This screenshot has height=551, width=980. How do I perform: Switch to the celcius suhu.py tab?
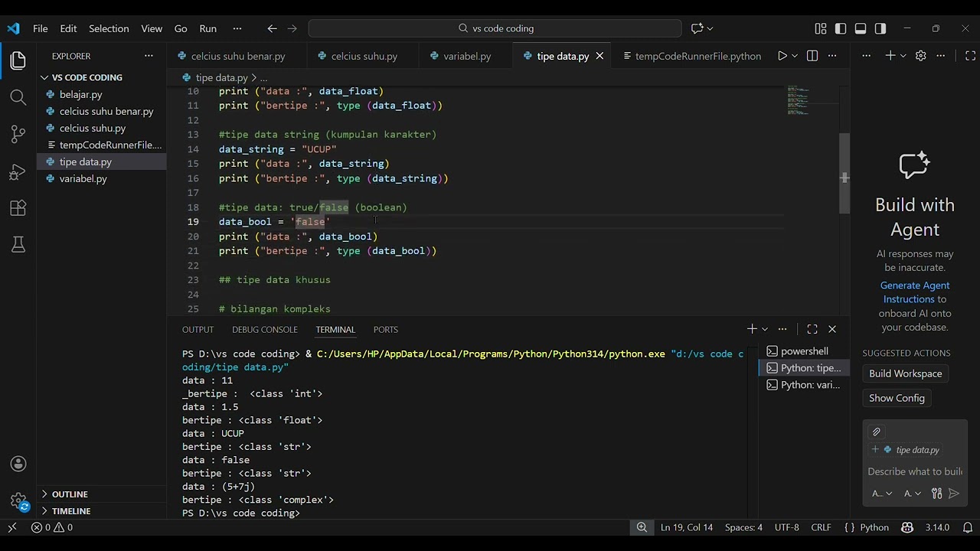click(x=364, y=56)
